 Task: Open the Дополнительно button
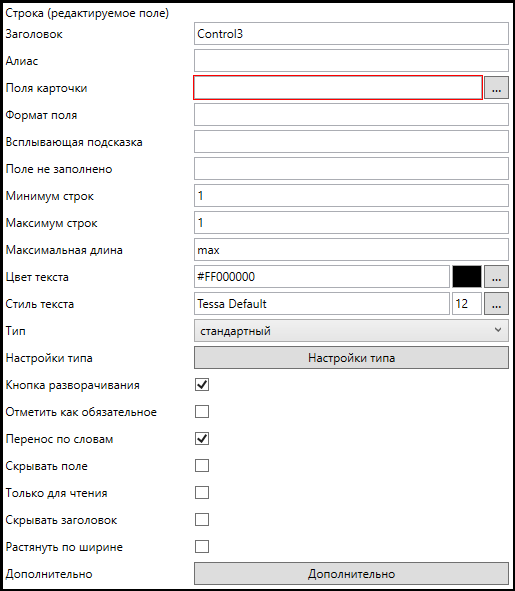tap(351, 574)
